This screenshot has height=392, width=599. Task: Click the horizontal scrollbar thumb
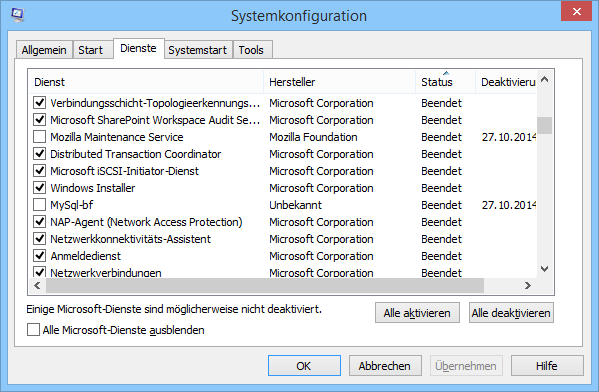[x=265, y=285]
